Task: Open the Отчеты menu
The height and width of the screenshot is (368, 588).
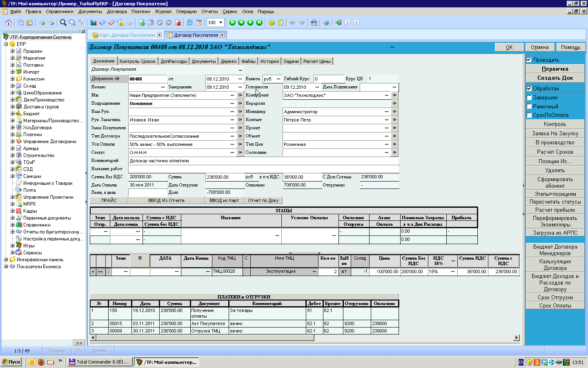Action: point(209,11)
